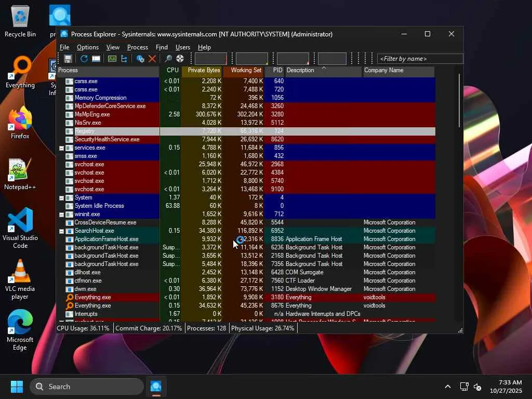Click the smss.exe process row
532x399 pixels.
246,156
